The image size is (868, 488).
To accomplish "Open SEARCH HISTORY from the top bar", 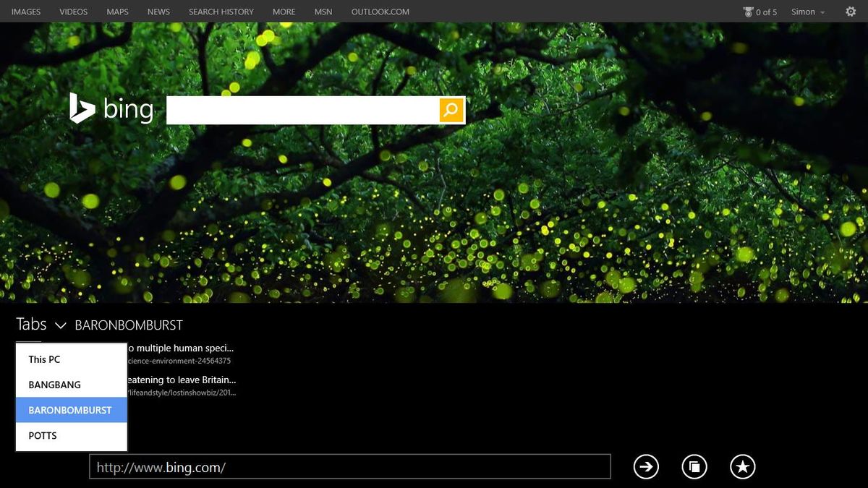I will click(x=221, y=12).
